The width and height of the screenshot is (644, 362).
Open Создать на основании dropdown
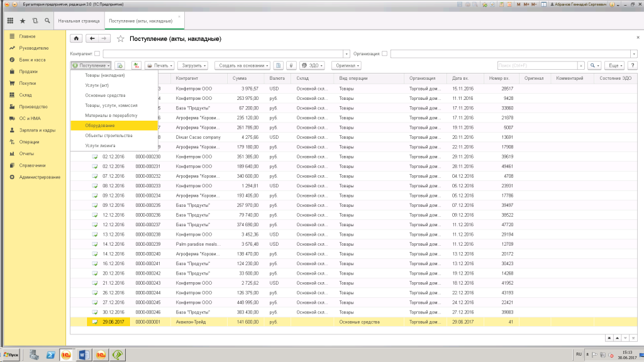(243, 65)
